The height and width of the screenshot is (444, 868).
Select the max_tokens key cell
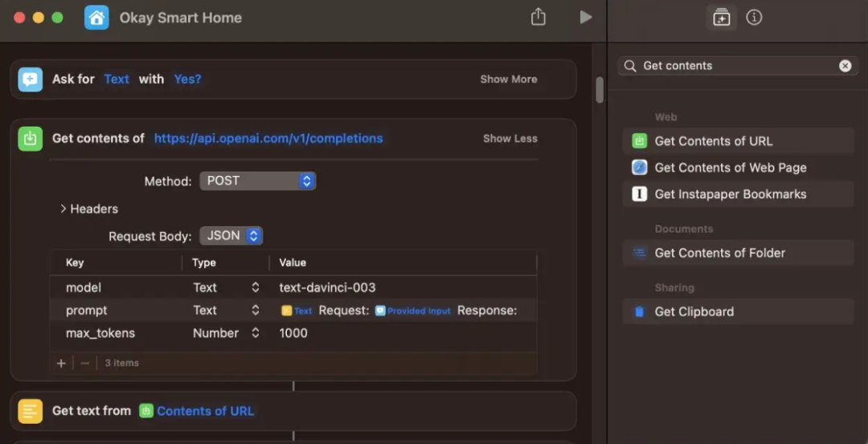click(100, 333)
